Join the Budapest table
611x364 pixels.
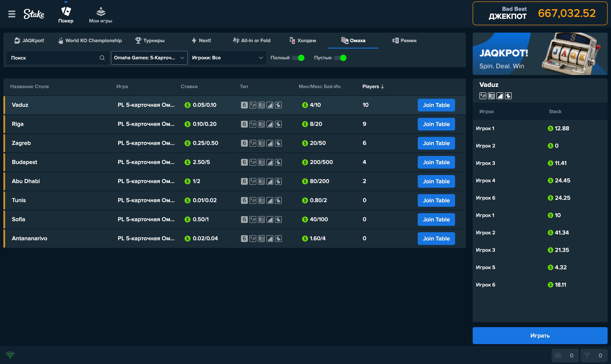click(436, 162)
